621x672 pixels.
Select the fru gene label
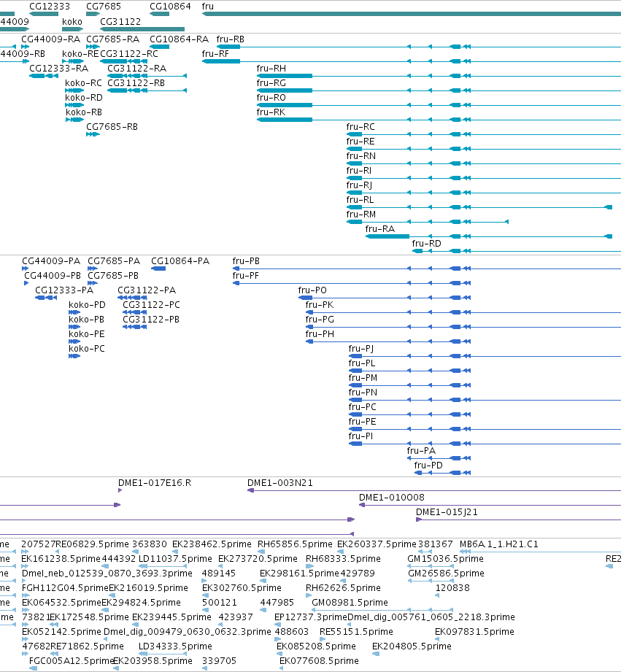point(208,7)
